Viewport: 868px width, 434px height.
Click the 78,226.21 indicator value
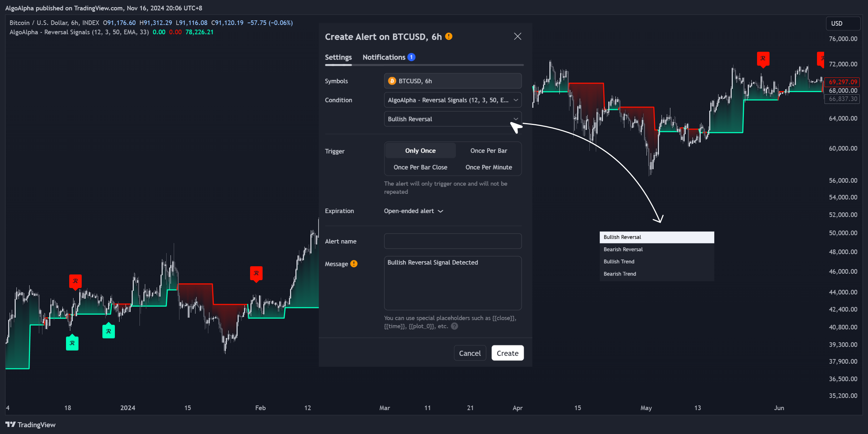(x=199, y=32)
